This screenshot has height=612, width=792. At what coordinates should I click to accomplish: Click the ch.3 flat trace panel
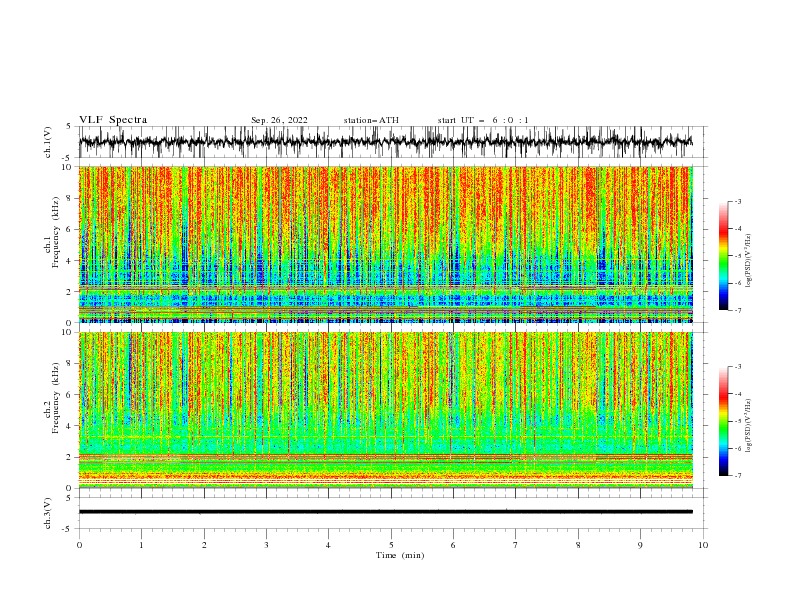click(392, 513)
